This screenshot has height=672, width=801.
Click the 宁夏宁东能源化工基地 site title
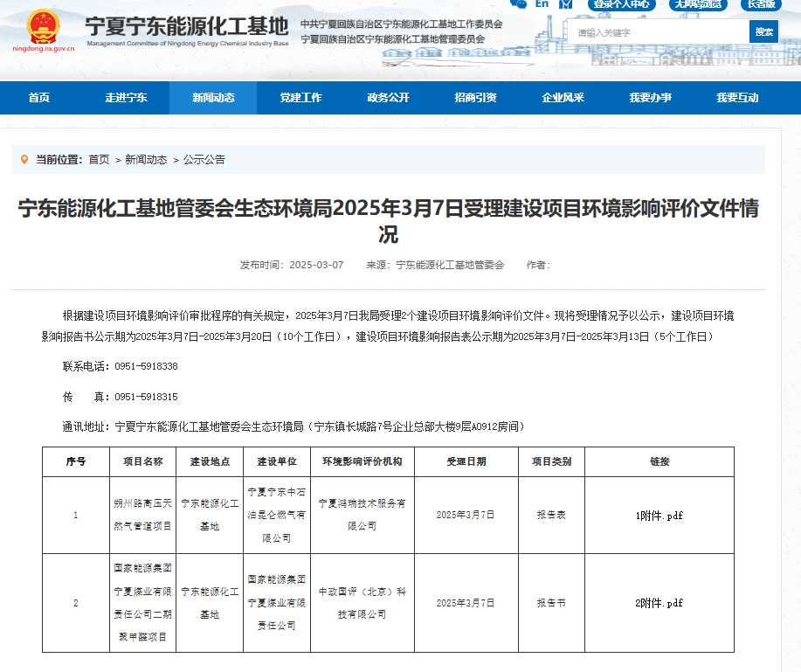tap(187, 25)
